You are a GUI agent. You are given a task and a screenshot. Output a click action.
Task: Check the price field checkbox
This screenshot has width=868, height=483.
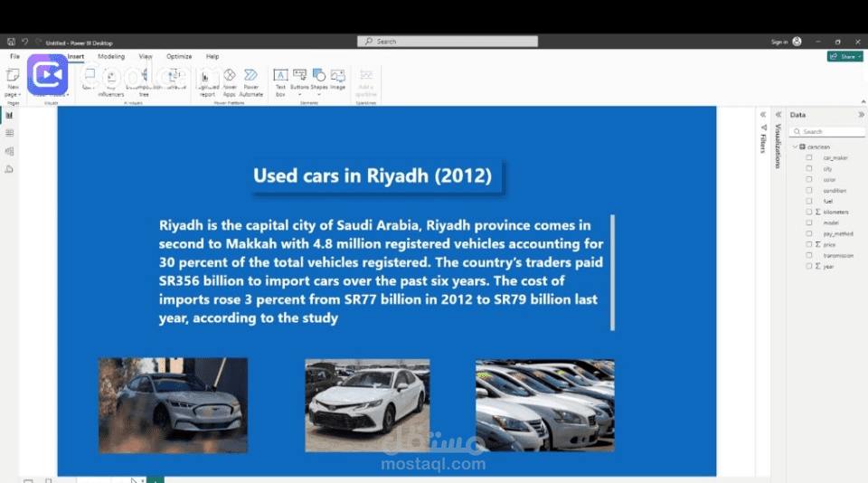point(808,244)
